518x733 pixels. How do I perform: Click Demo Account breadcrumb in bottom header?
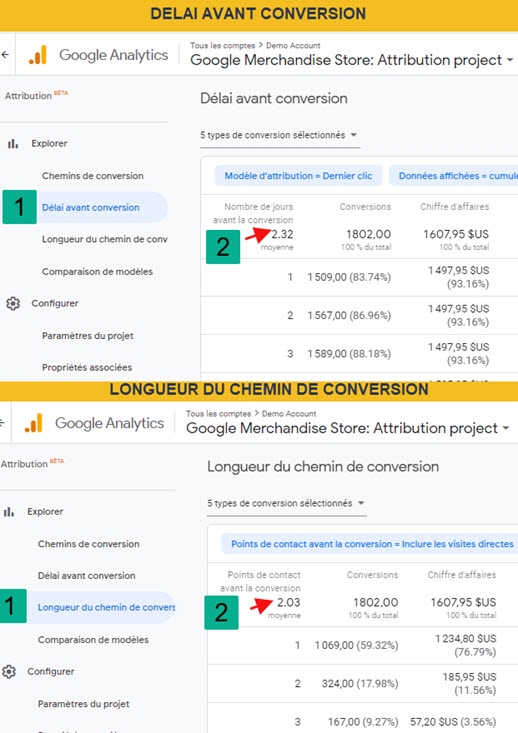[289, 414]
